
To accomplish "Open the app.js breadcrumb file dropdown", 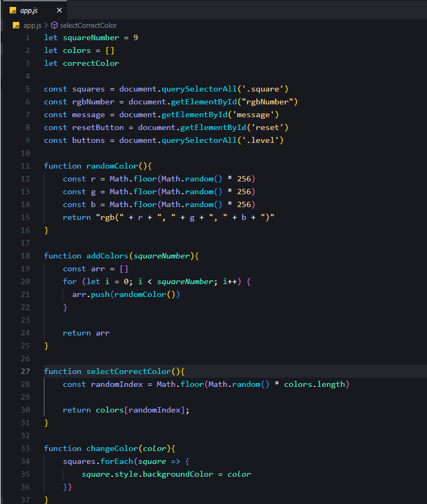I will tap(32, 25).
